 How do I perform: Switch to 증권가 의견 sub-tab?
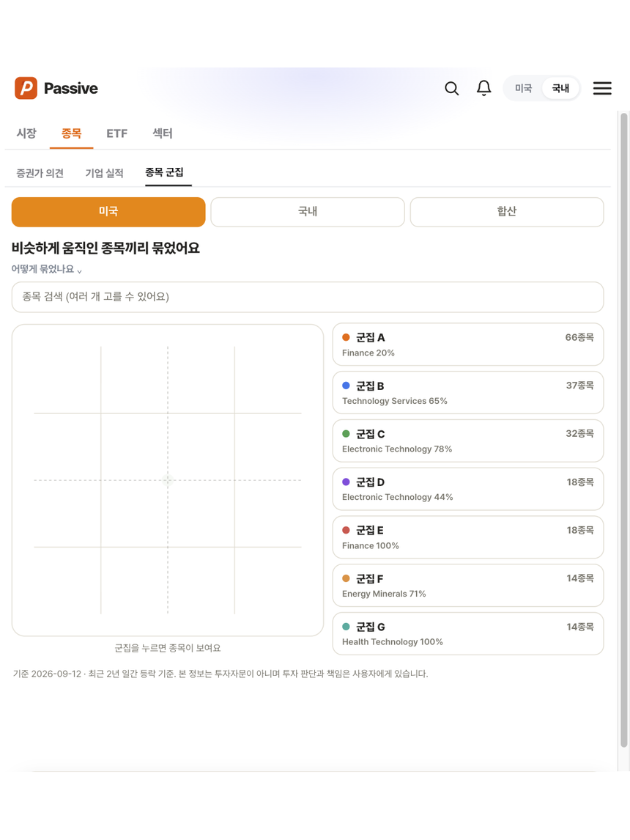(40, 173)
